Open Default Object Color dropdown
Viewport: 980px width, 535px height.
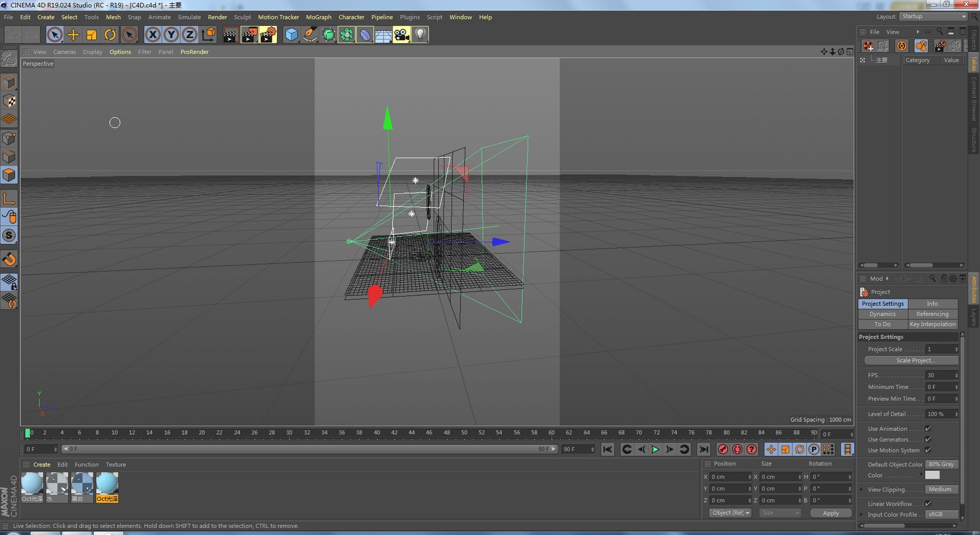pos(942,464)
